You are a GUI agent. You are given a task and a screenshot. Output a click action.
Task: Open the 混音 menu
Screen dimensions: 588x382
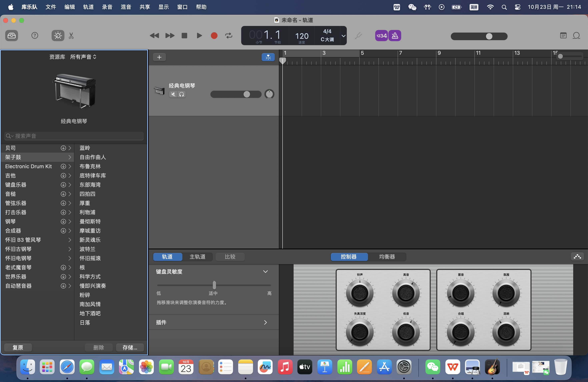click(126, 7)
